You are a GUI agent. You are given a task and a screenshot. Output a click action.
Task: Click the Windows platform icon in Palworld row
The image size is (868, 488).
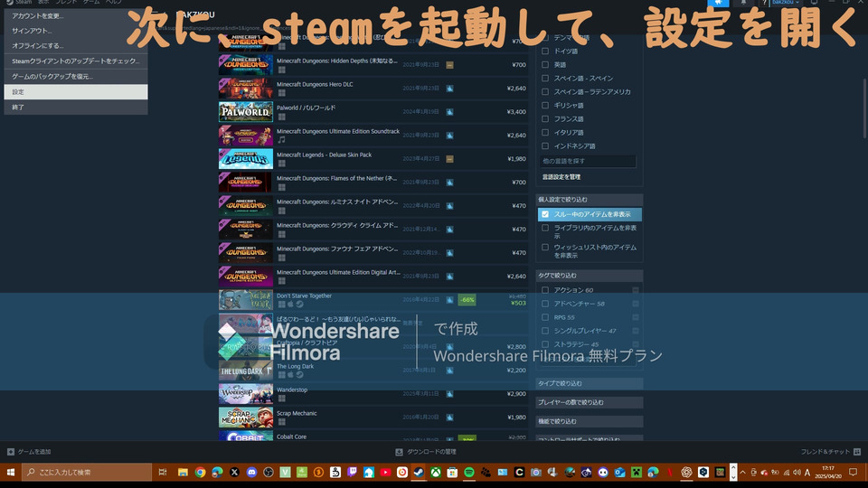tap(282, 117)
